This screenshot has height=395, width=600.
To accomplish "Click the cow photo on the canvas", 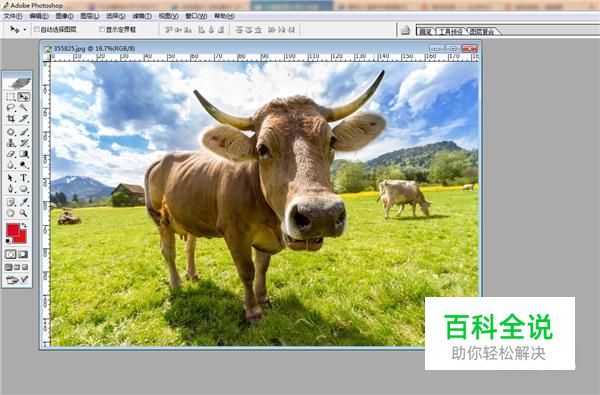I will coord(265,204).
